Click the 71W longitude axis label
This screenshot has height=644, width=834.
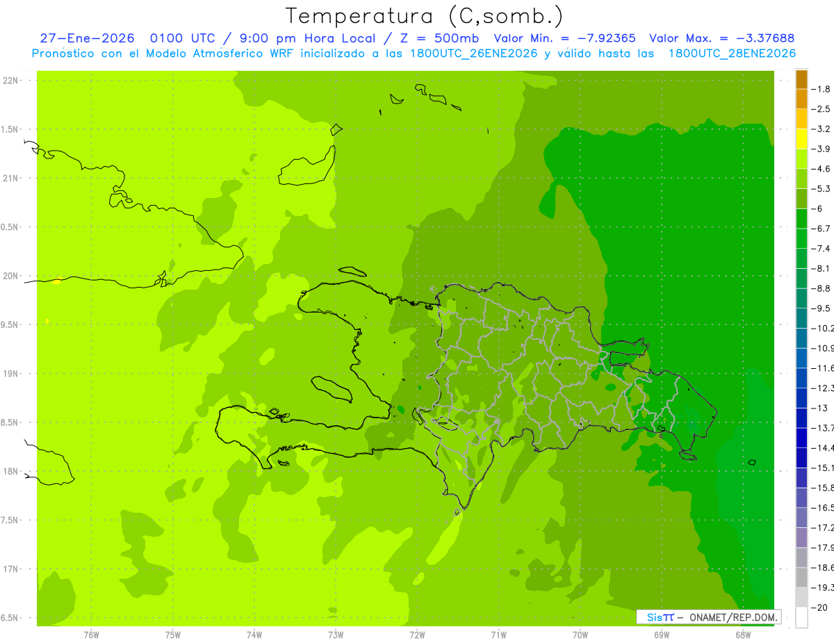coord(498,634)
